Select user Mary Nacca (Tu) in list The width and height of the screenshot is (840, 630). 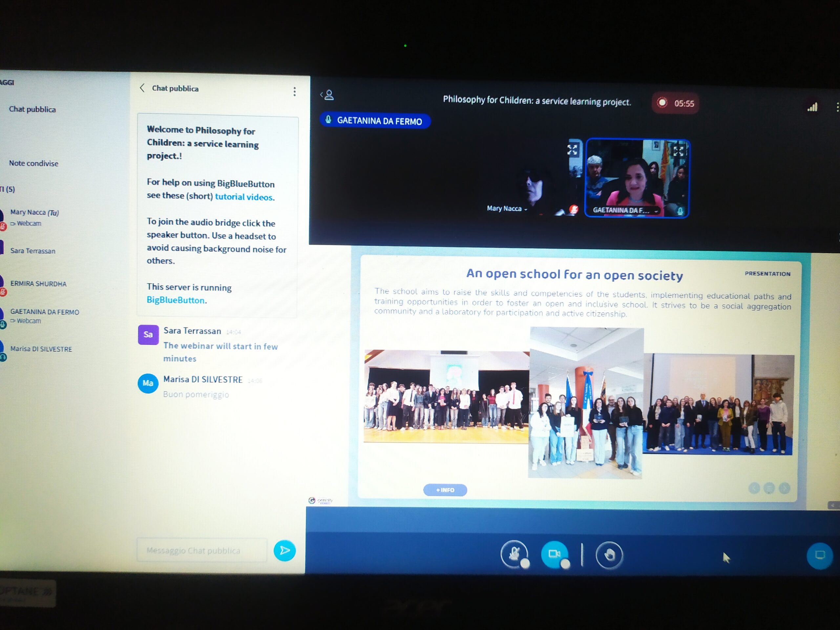pos(34,217)
